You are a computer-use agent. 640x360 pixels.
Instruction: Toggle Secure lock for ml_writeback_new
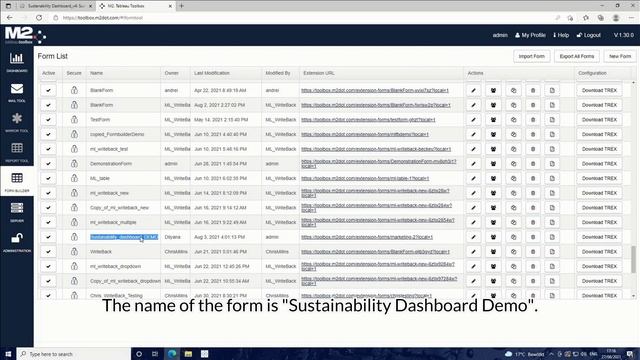pyautogui.click(x=74, y=193)
